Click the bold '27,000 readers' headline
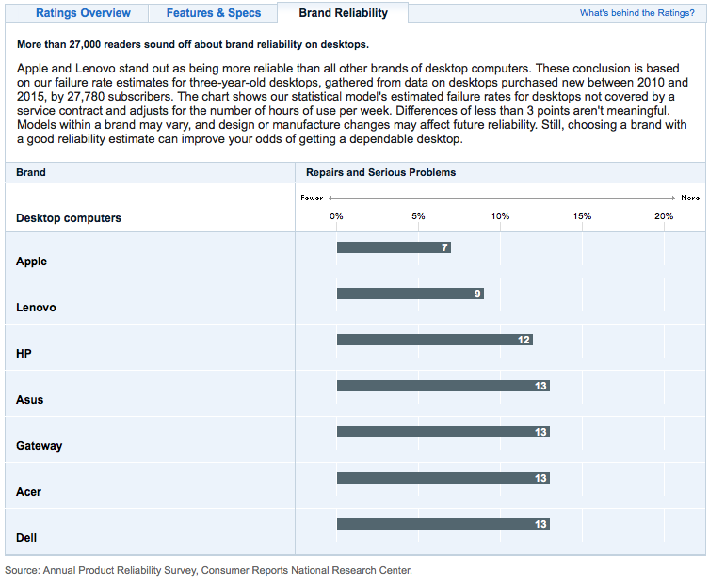This screenshot has height=588, width=725. point(193,45)
